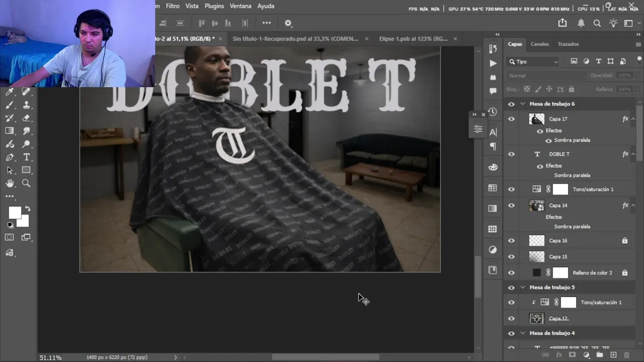Open the Comments speech bubble panel
644x362 pixels.
[493, 92]
